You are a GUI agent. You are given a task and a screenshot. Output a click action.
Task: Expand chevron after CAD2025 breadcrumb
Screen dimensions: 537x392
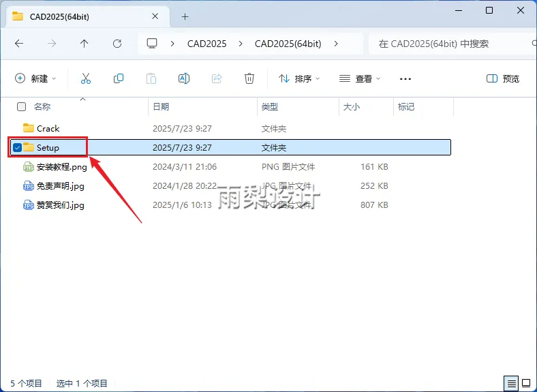[x=241, y=44]
